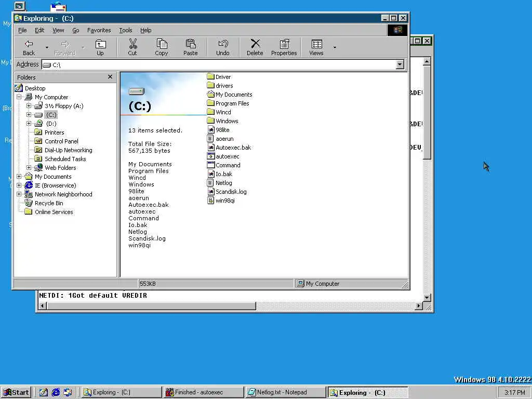The width and height of the screenshot is (532, 399).
Task: Expand My Documents in folder tree
Action: [19, 177]
